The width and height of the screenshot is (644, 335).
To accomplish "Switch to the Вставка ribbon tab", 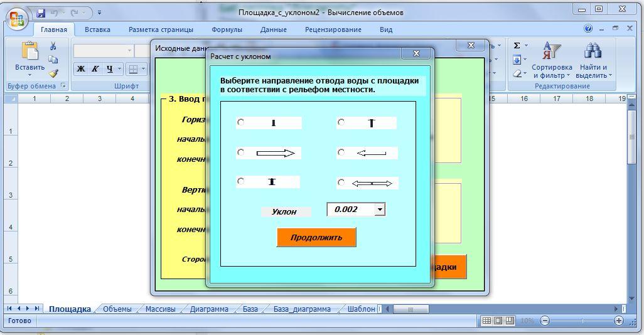I will point(97,29).
